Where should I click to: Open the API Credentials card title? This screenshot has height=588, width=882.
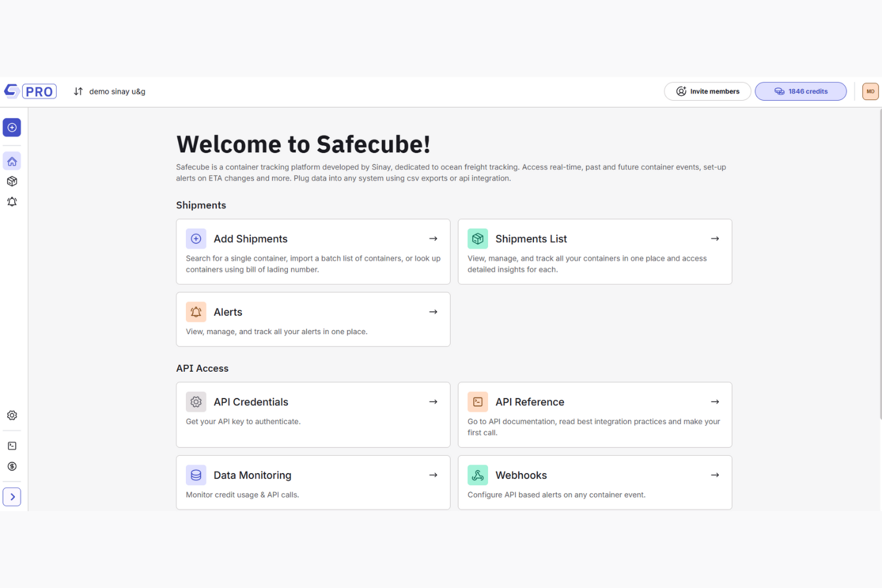[x=251, y=402]
